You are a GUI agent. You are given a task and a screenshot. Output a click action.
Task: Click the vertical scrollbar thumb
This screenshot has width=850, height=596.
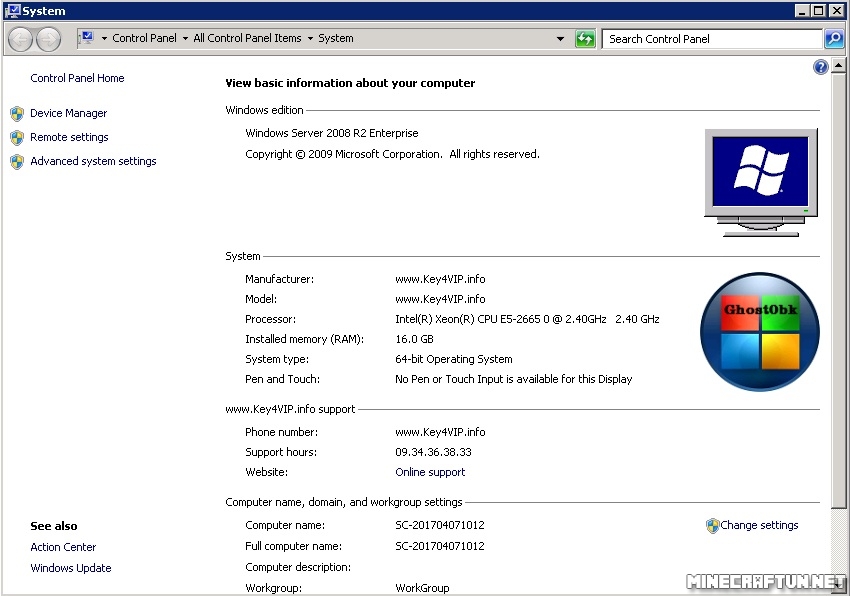point(838,291)
